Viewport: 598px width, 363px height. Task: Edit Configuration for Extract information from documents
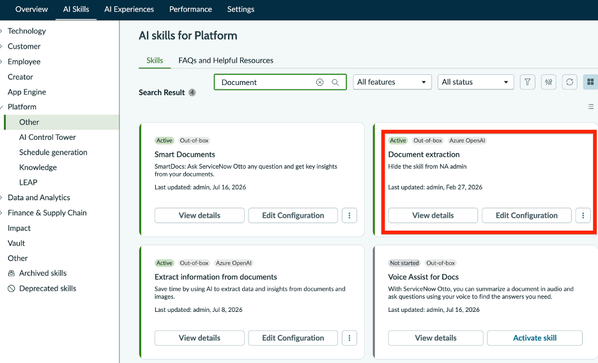293,338
